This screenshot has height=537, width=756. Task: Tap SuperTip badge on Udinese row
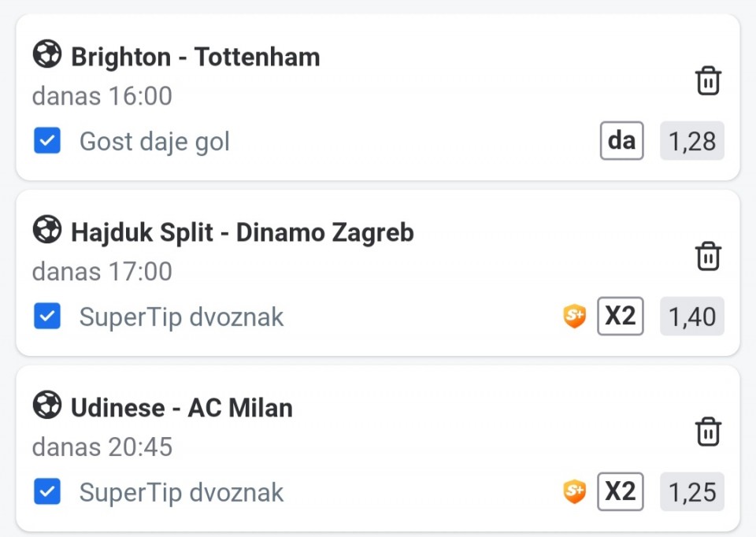pyautogui.click(x=575, y=492)
